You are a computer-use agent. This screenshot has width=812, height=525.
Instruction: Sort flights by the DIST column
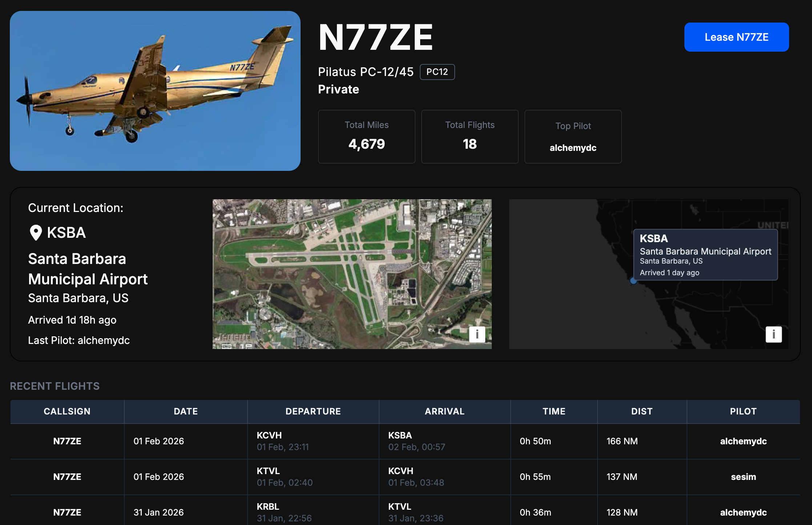click(642, 411)
